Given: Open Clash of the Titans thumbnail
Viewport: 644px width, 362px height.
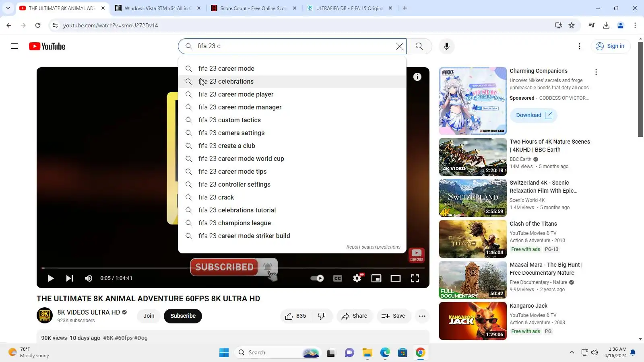Looking at the screenshot, I should [x=473, y=239].
